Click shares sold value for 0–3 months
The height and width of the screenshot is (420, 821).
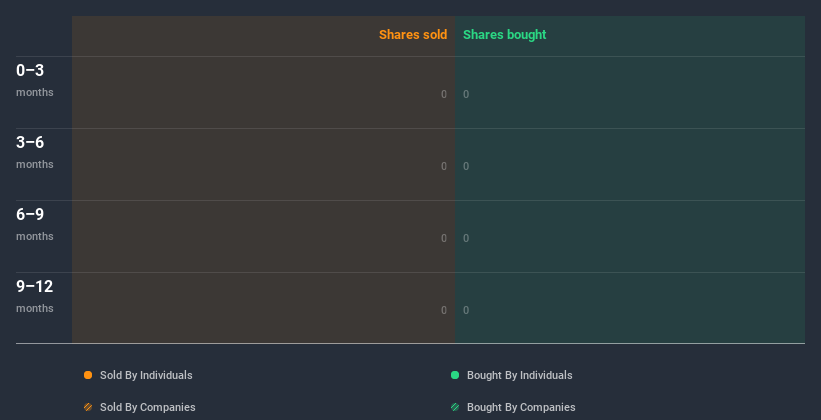(444, 94)
